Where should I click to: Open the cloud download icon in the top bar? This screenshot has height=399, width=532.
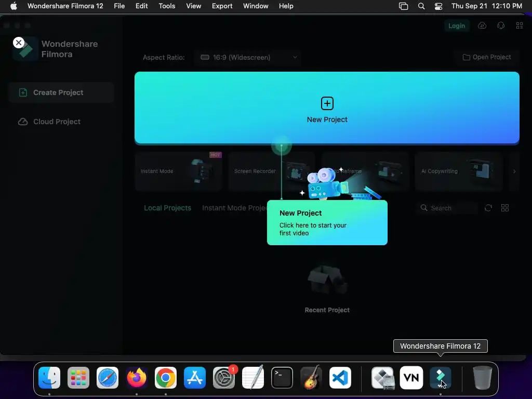pos(482,26)
